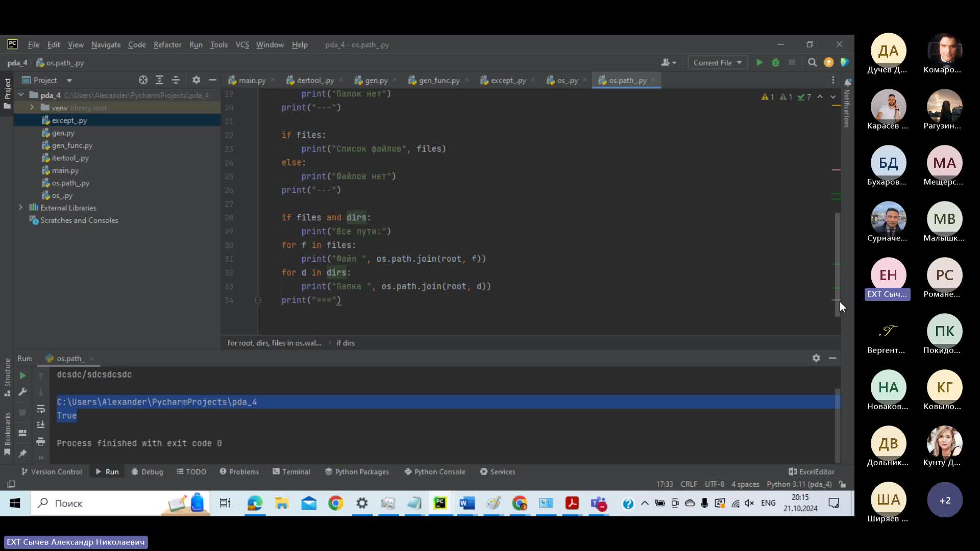This screenshot has height=551, width=980.
Task: Open Search Everywhere magnifier icon
Action: point(812,62)
